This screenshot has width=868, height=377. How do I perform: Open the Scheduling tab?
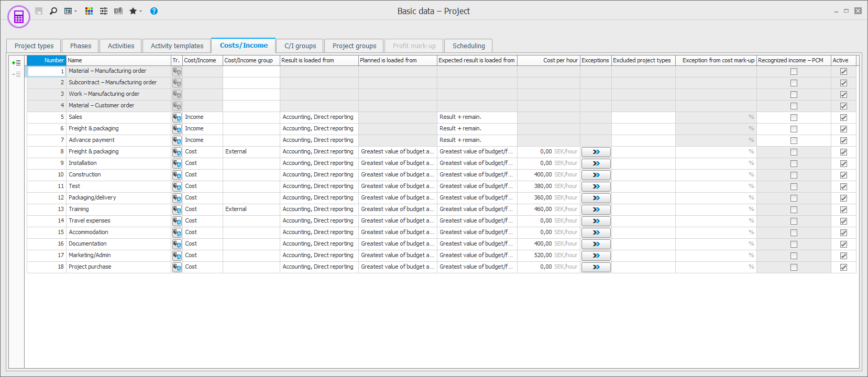tap(468, 46)
